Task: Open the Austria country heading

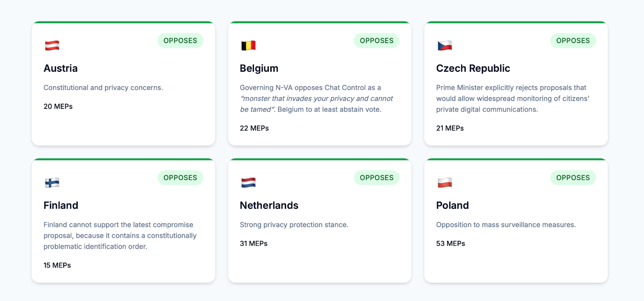Action: (x=61, y=69)
